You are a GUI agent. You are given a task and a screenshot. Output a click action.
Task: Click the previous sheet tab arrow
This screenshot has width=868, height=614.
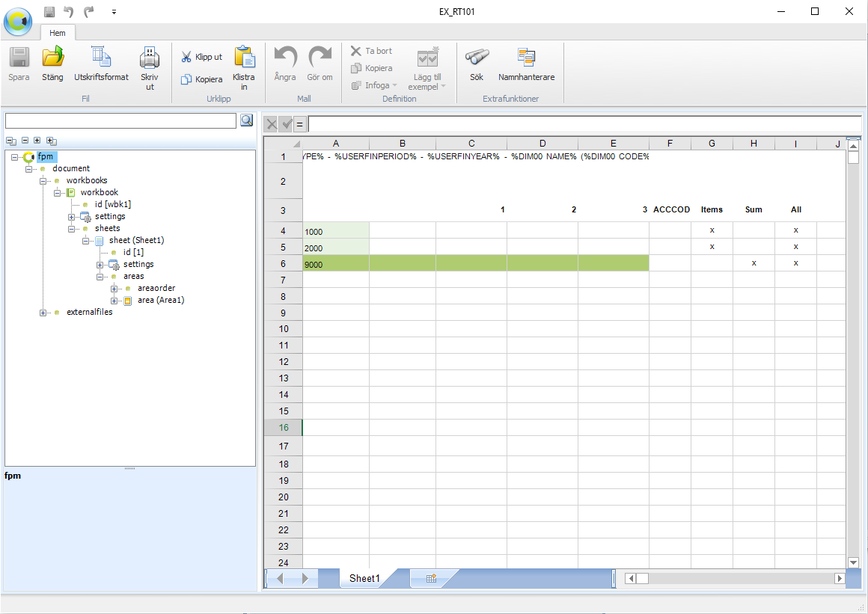(x=280, y=579)
